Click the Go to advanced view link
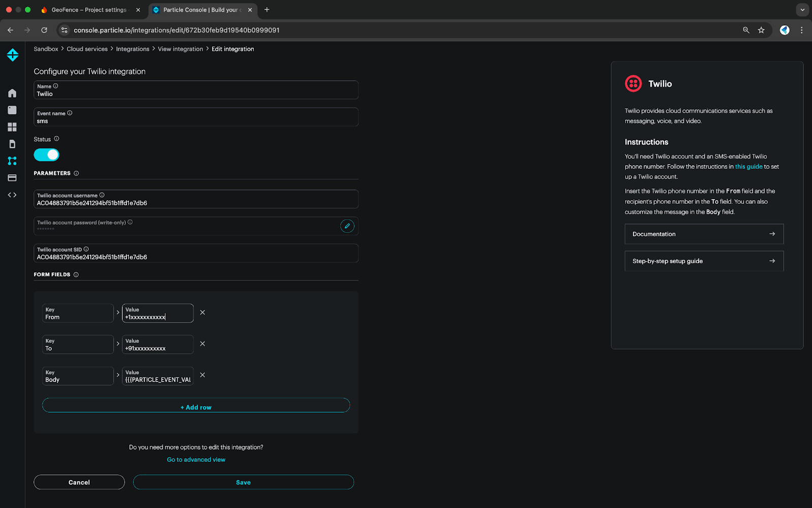Viewport: 812px width, 508px height. [x=196, y=460]
